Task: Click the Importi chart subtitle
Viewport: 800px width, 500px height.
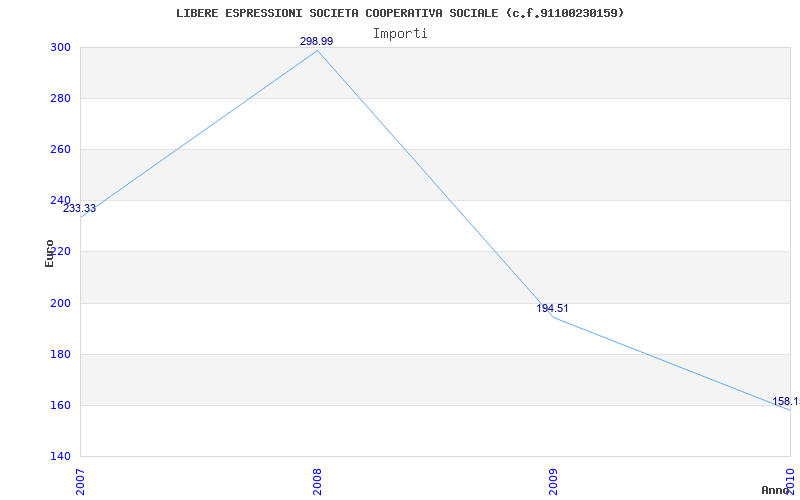Action: pos(400,34)
